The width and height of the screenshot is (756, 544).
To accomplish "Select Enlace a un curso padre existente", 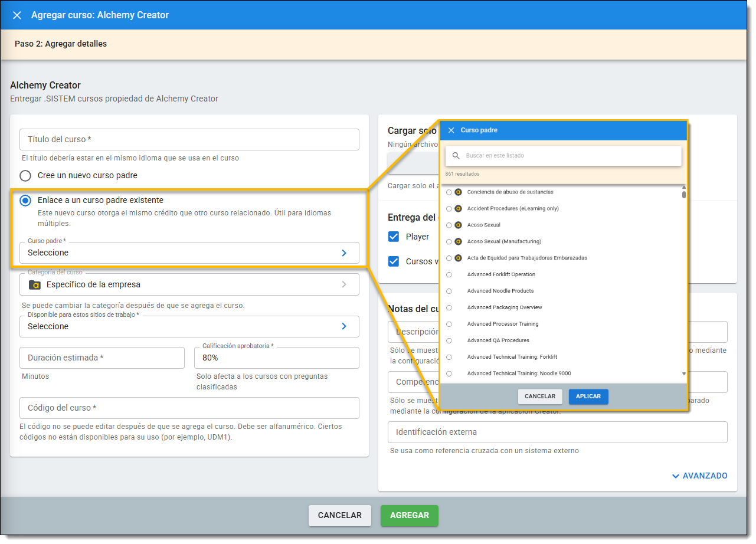I will tap(25, 201).
